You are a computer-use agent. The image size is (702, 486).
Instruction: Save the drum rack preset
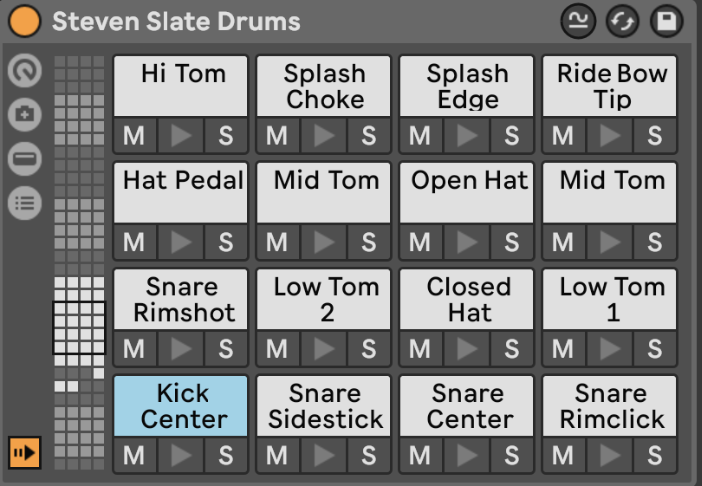click(666, 21)
